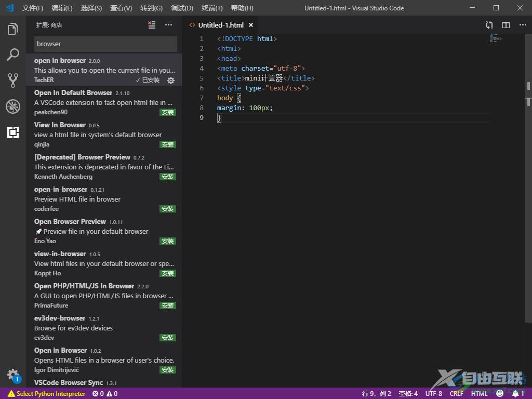Close the Untitled-1.html tab
532x399 pixels.
251,25
